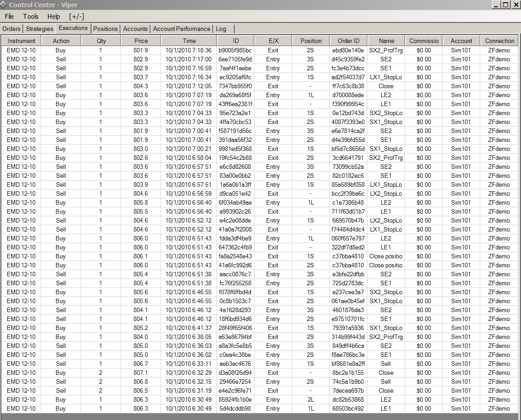Sort by the Price column header
Viewport: 521px width, 420px height.
point(141,41)
